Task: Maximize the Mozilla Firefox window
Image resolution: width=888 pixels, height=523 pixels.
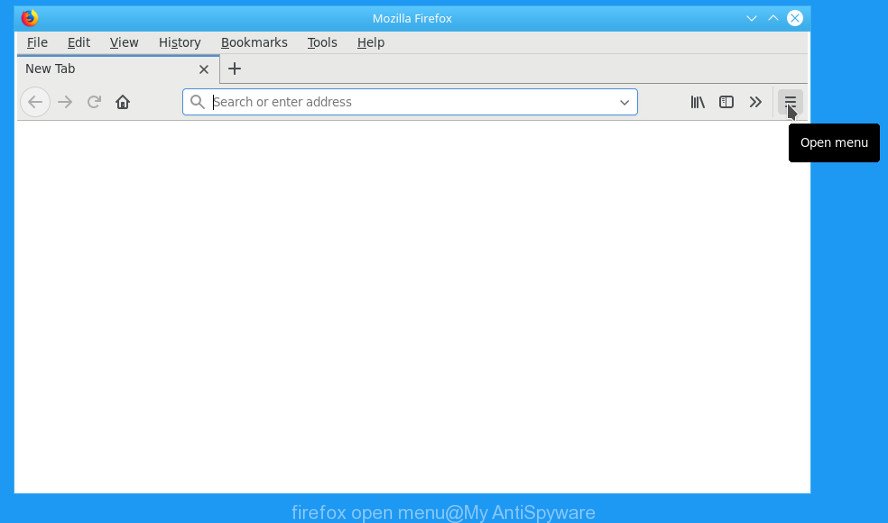Action: (773, 18)
